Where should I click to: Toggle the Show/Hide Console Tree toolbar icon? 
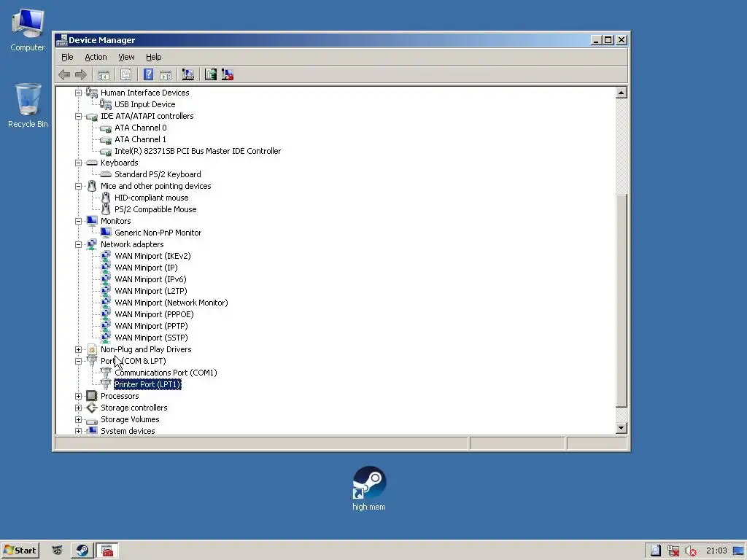click(104, 75)
